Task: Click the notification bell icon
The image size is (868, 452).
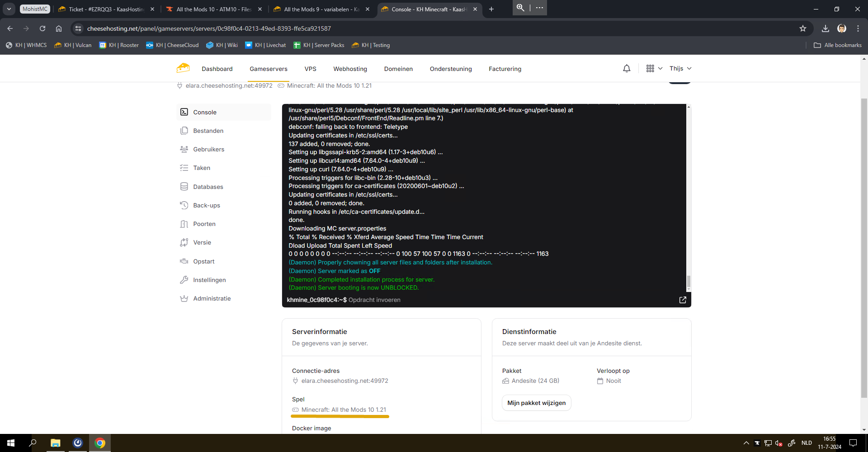Action: coord(627,69)
